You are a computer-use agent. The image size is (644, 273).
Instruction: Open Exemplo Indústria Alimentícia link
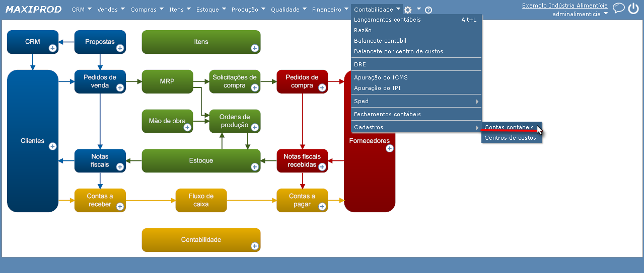565,6
